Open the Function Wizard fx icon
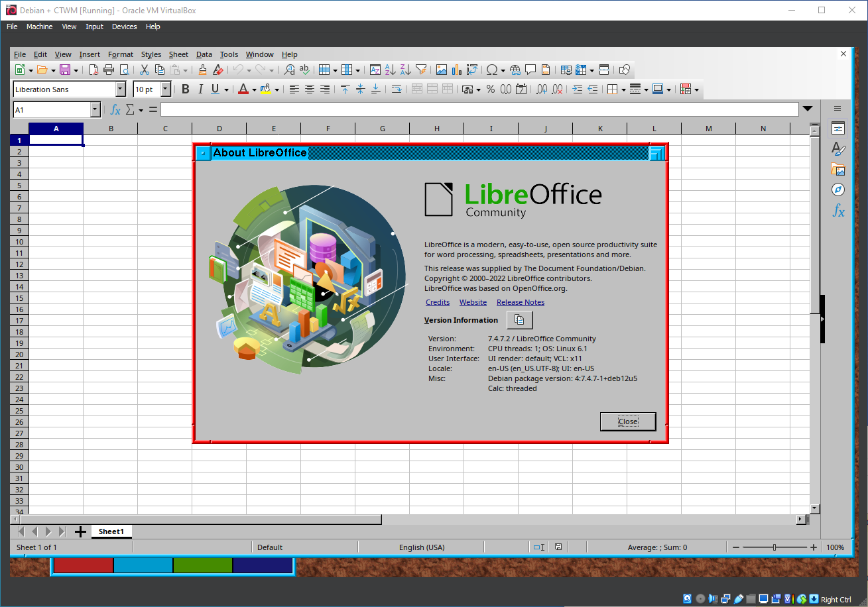The width and height of the screenshot is (868, 607). pos(115,109)
